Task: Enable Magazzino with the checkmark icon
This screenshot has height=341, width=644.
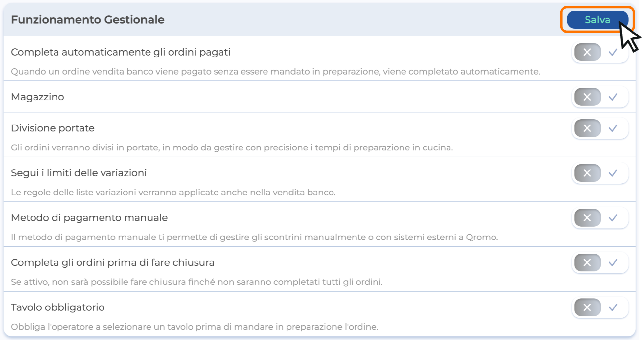Action: 613,97
